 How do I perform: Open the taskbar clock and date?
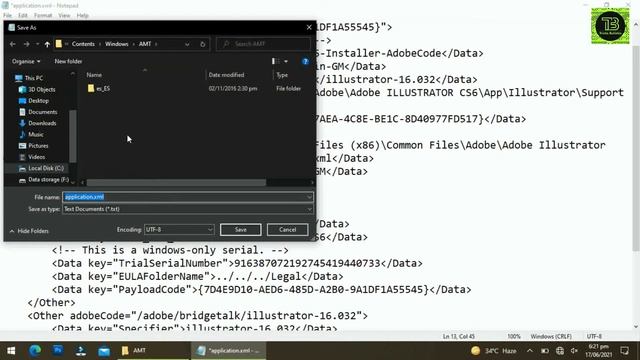tap(599, 351)
